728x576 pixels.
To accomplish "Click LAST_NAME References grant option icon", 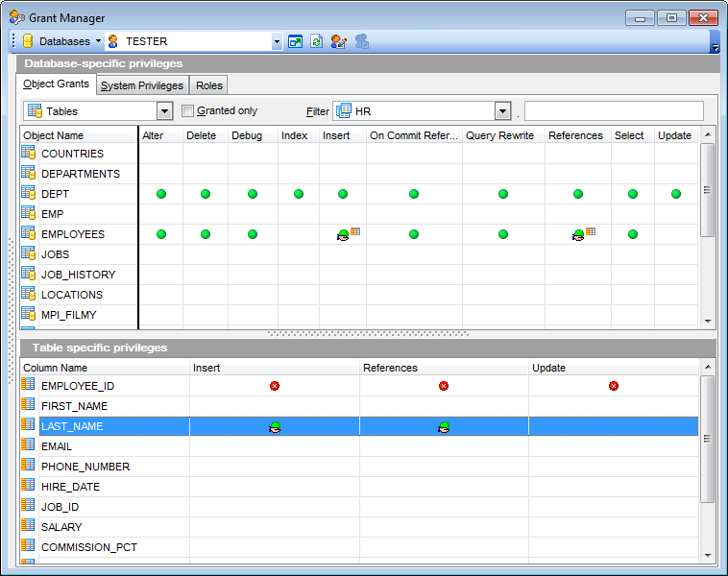I will (444, 426).
